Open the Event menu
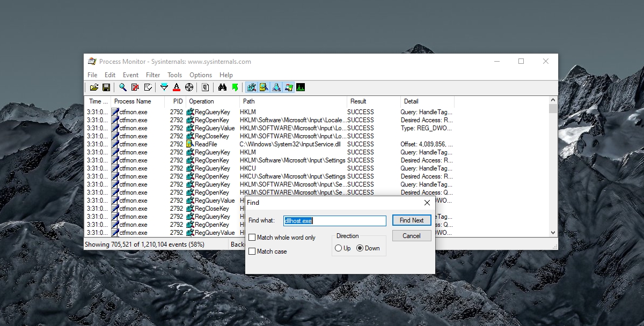 [130, 75]
